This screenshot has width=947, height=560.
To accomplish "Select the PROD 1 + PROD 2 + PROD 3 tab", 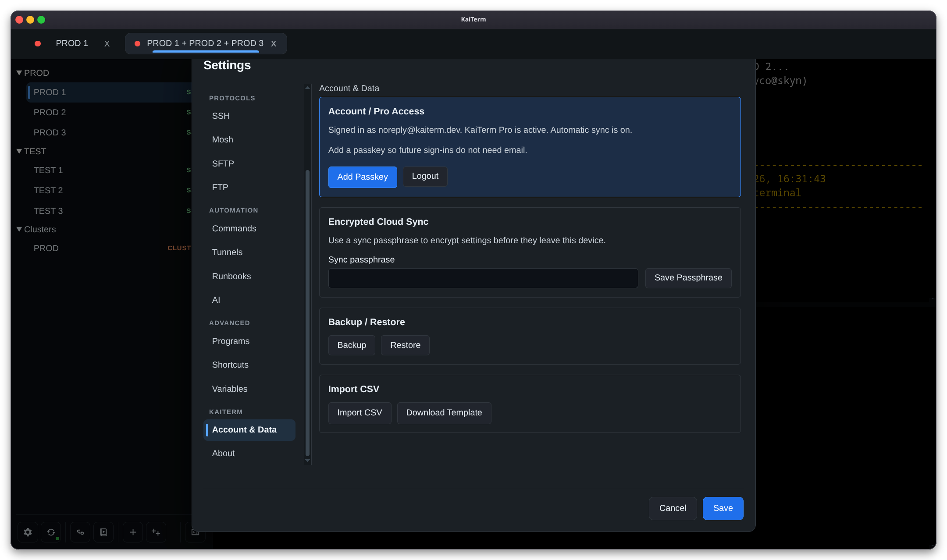I will [205, 43].
